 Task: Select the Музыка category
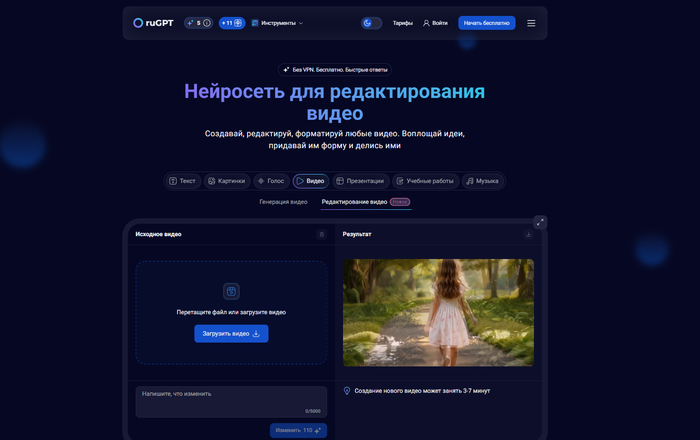[x=482, y=181]
